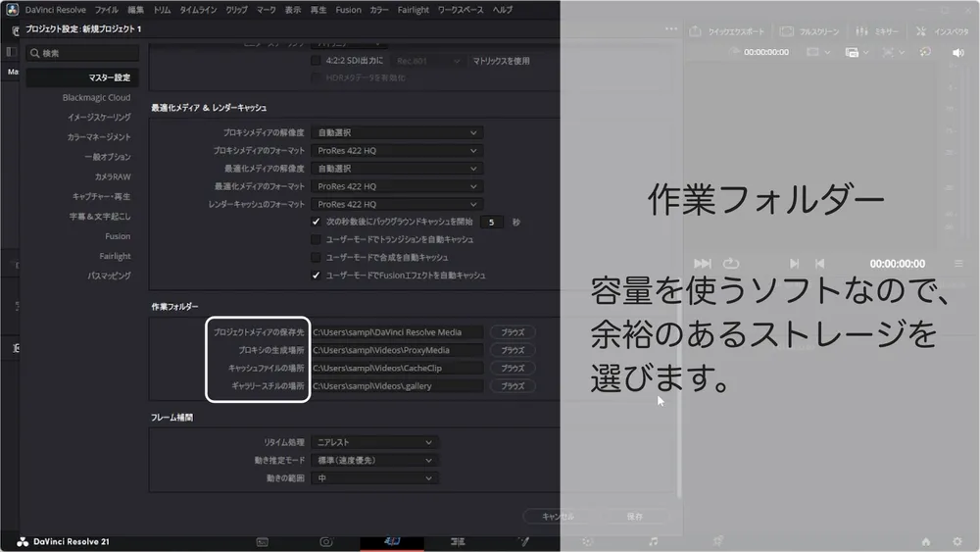Select イメージスケーリング settings category
980x552 pixels.
(x=99, y=117)
